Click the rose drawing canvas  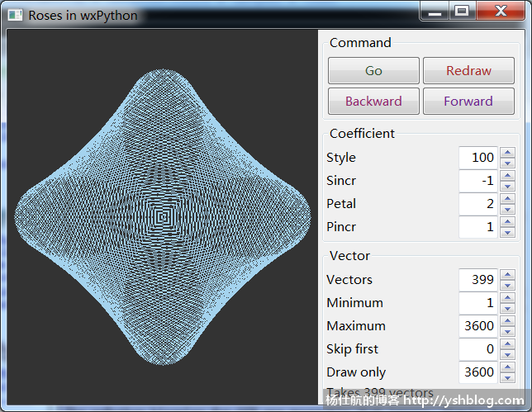pos(162,217)
